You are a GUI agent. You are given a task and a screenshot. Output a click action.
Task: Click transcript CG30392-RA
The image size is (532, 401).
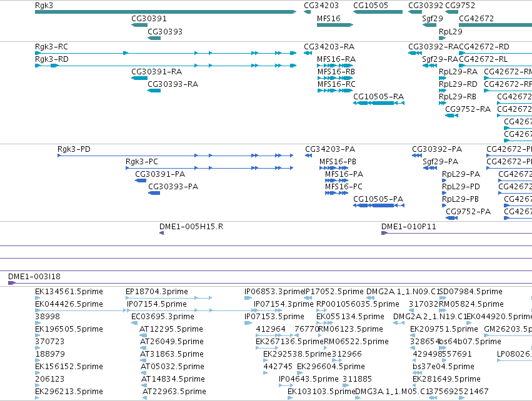tap(415, 53)
